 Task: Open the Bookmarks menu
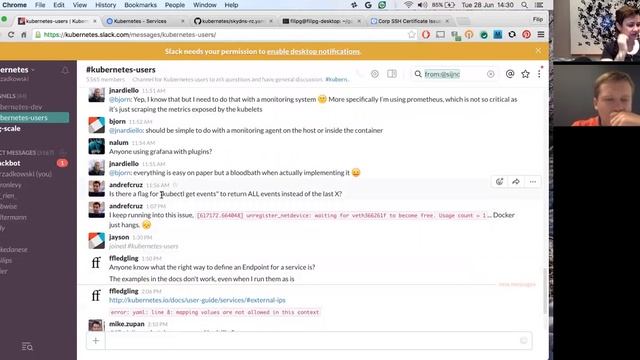pyautogui.click(x=140, y=5)
